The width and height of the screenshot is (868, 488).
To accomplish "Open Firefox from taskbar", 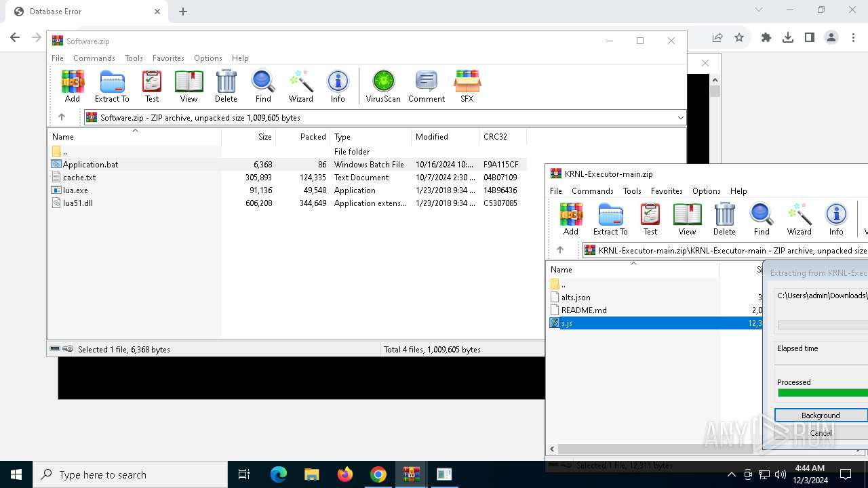I will coord(345,474).
